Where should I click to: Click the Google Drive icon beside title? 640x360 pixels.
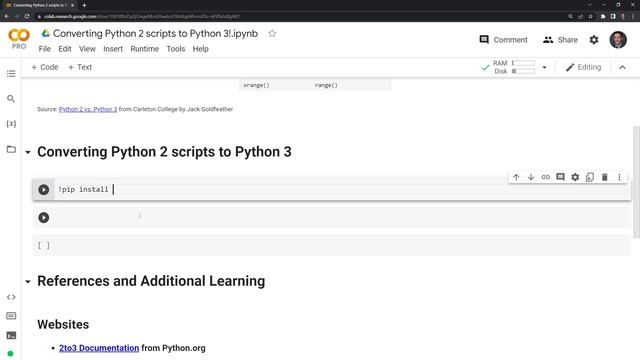coord(46,33)
